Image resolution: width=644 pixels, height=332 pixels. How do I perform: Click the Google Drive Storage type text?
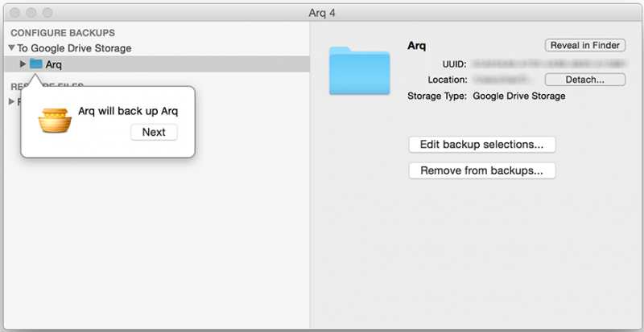[x=519, y=96]
